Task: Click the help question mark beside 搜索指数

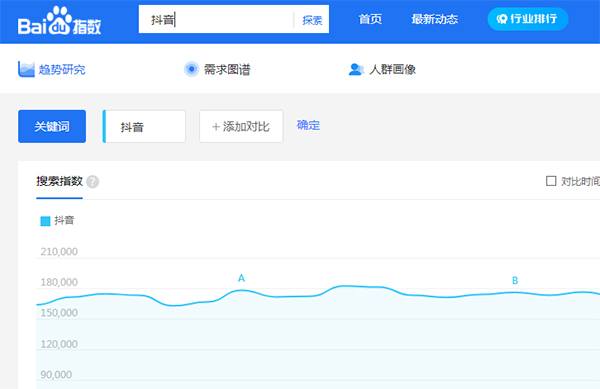Action: point(93,182)
